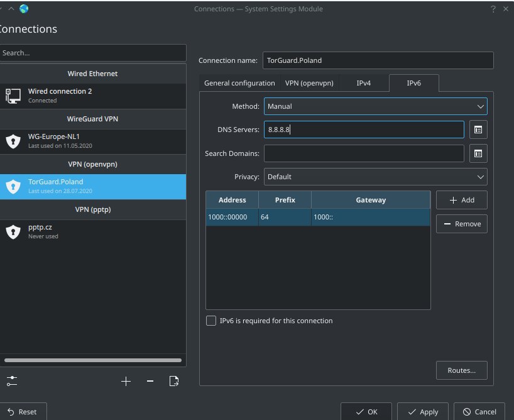Switch to General configuration tab

point(239,83)
